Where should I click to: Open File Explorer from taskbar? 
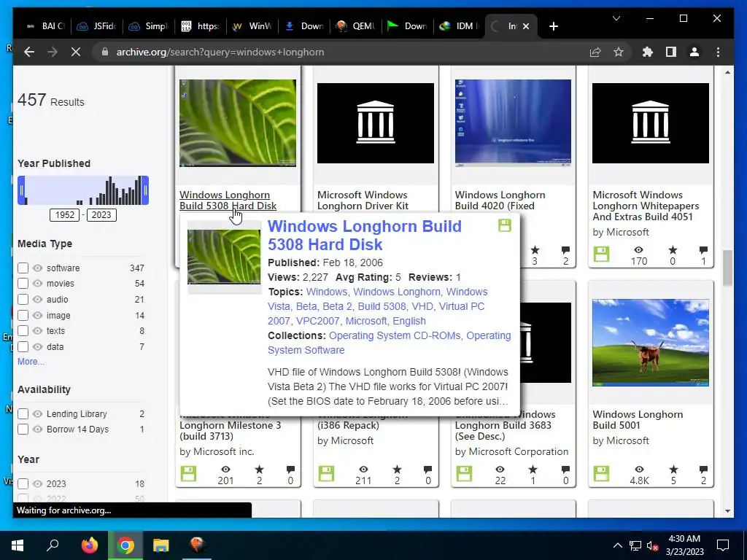tap(161, 545)
